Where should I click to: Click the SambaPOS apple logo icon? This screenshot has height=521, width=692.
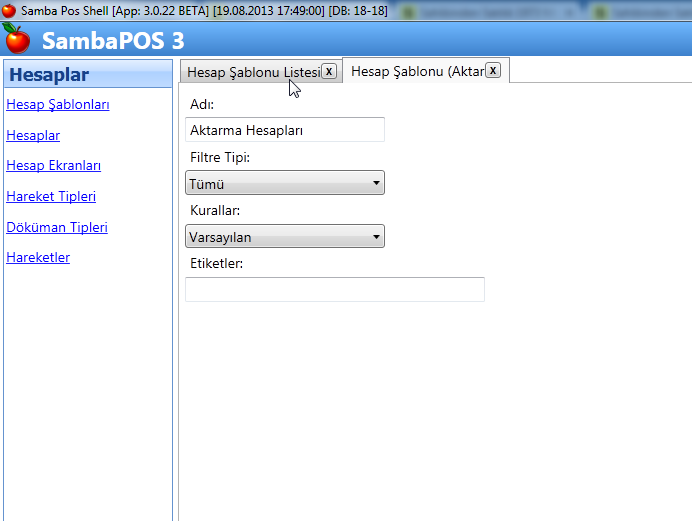[x=17, y=39]
